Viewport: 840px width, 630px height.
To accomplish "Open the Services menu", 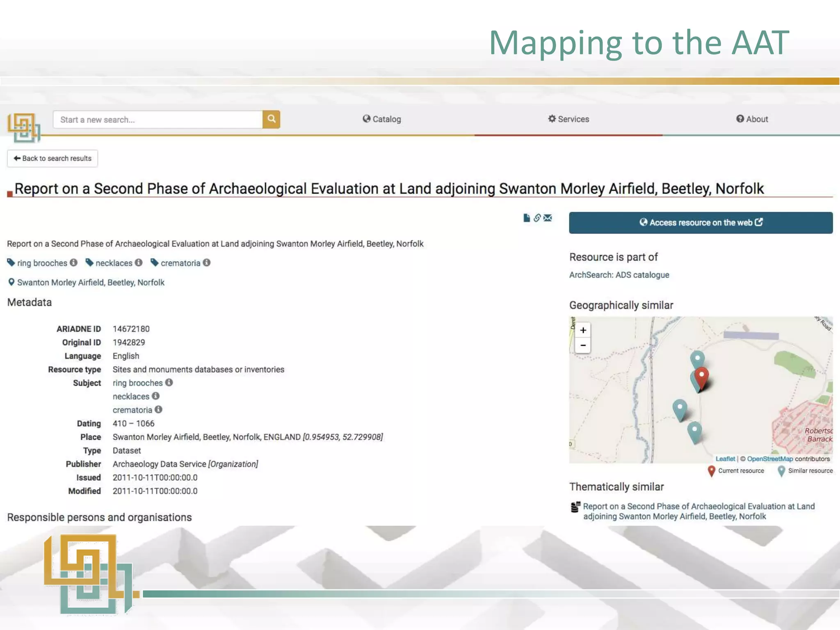I will [568, 119].
